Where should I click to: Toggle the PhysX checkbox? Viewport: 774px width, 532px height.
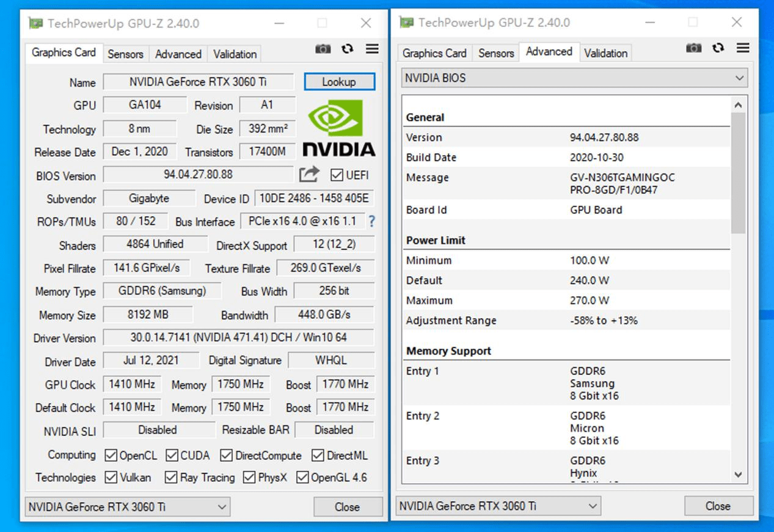click(249, 478)
